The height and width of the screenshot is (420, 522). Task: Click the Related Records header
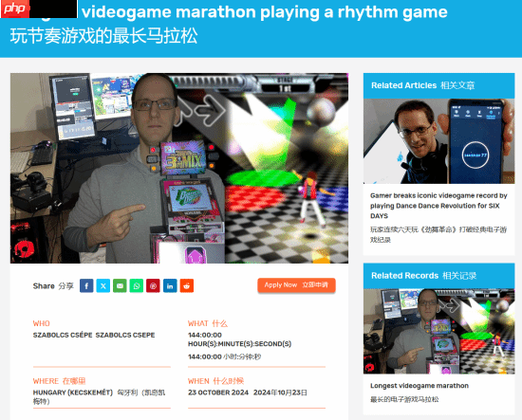pos(438,276)
